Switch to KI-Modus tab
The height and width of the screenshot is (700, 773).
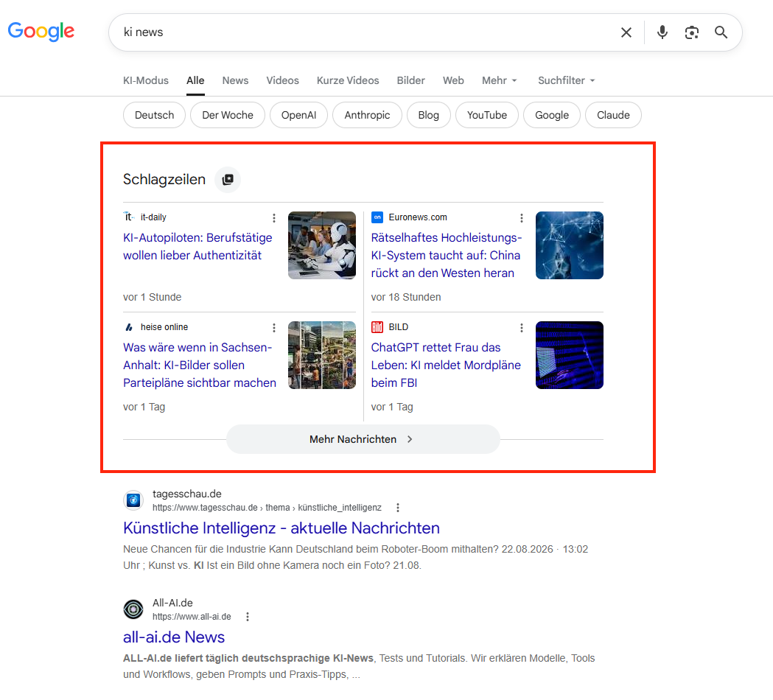(x=145, y=80)
